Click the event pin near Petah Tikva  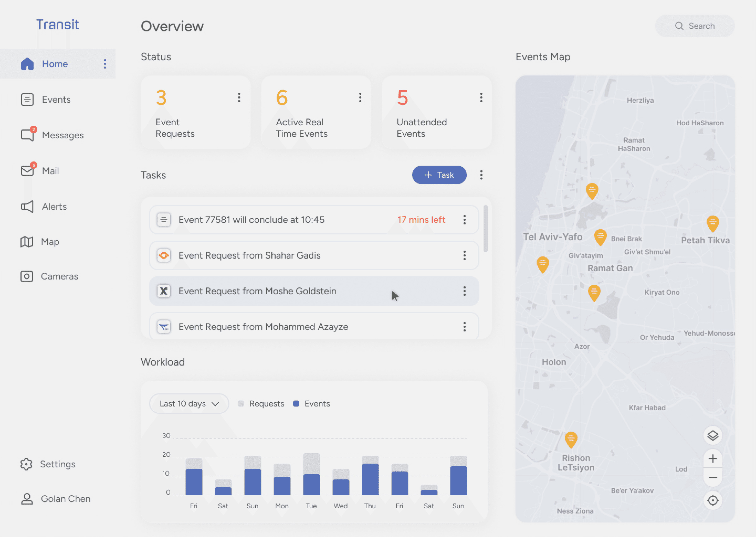[713, 223]
